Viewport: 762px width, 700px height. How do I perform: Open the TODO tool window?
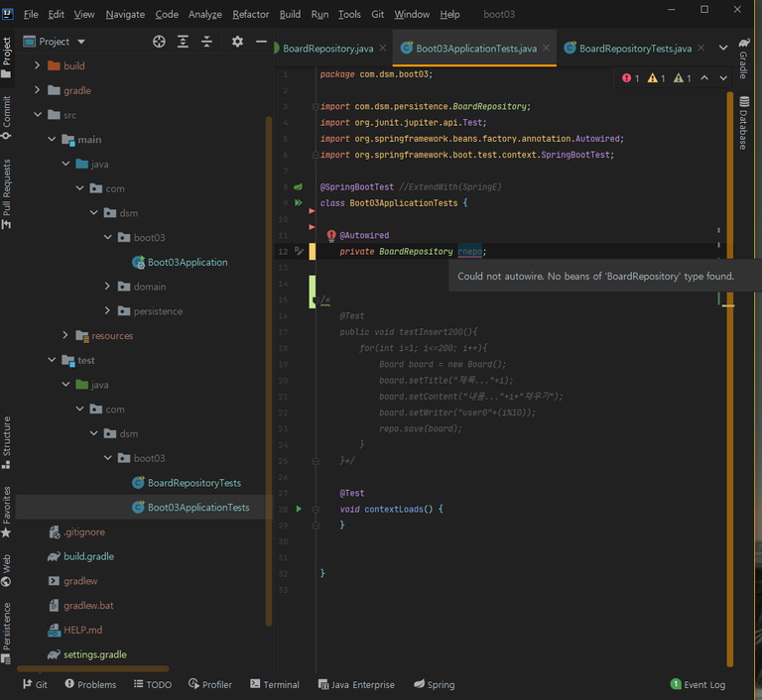153,684
